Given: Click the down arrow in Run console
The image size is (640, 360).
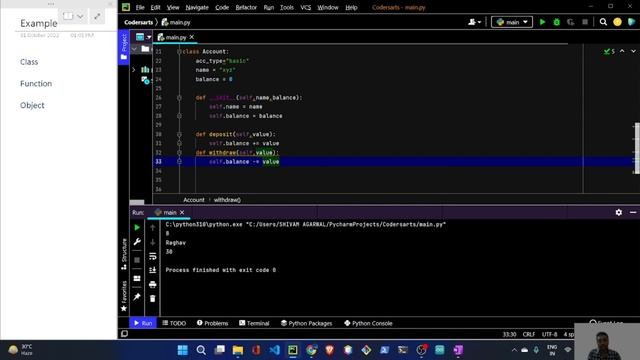Looking at the screenshot, I should (x=153, y=242).
